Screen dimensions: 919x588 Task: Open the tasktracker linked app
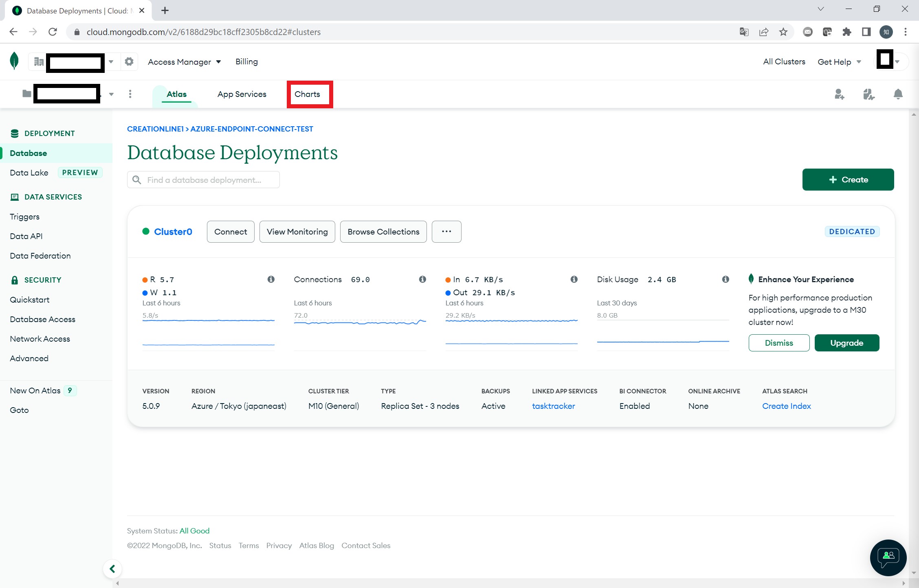click(554, 406)
